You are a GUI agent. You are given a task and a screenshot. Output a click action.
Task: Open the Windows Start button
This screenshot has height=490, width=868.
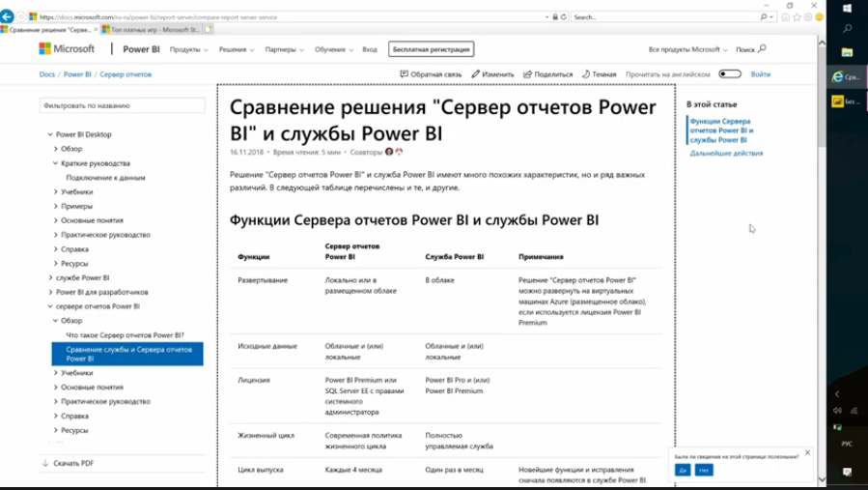847,8
